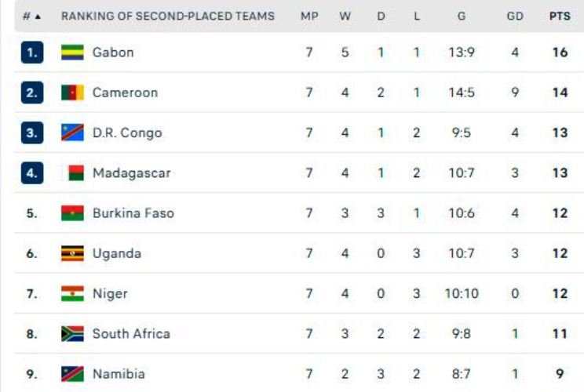Click the Cameroon flag icon
This screenshot has height=392, width=584.
tap(72, 93)
